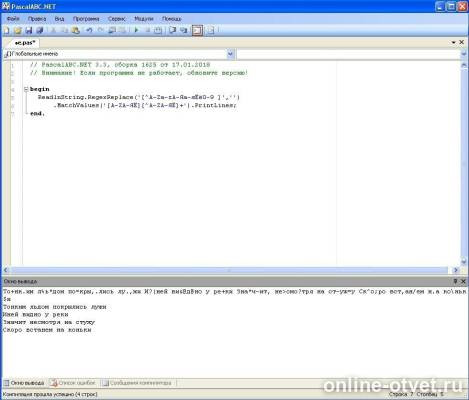Click output line 'Значит несмотря на стужу'
This screenshot has height=400, width=469.
(49, 322)
